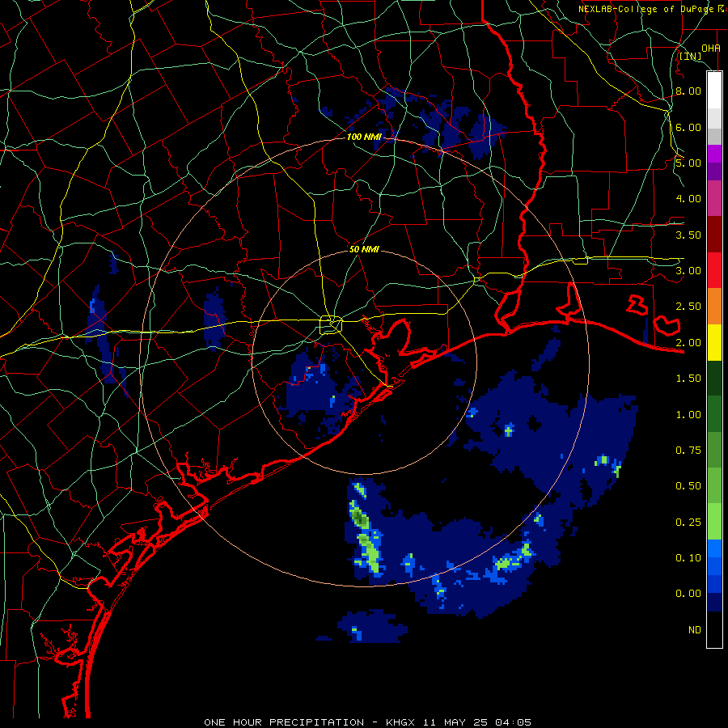Click the light green 0.25 legend swatch
The height and width of the screenshot is (728, 728).
pos(714,522)
